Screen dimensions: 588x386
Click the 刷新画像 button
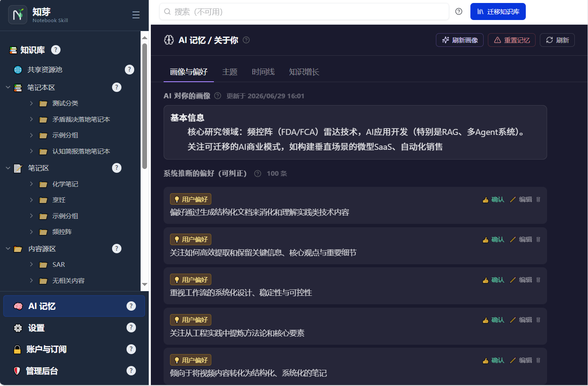point(460,40)
